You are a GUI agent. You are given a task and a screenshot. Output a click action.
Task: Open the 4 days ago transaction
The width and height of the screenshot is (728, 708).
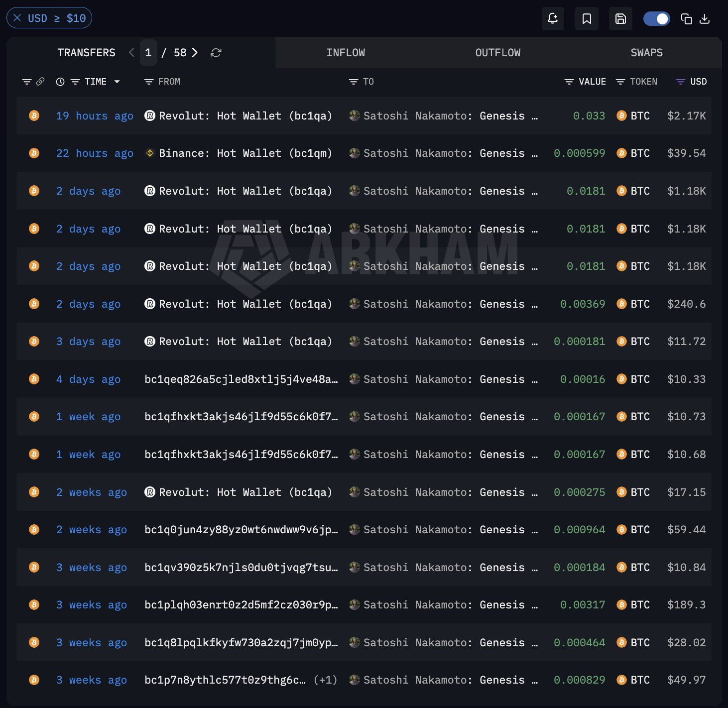pos(88,379)
